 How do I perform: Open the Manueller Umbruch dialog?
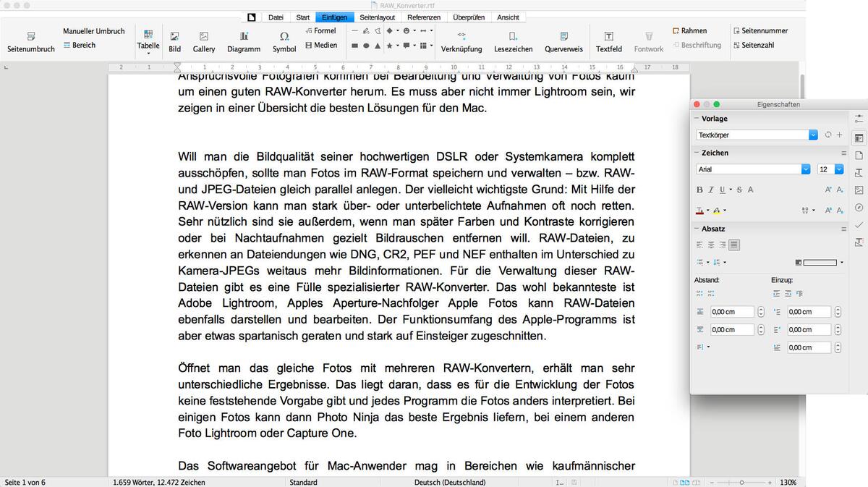[93, 30]
